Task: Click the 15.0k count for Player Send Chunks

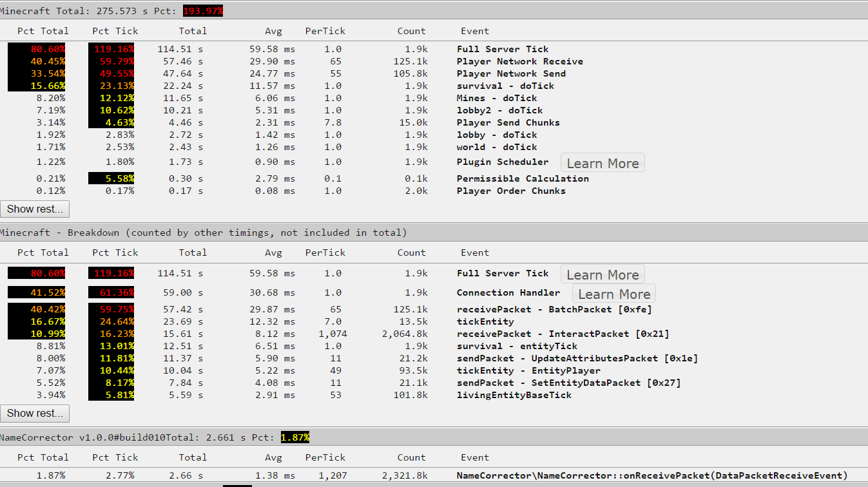Action: tap(413, 122)
